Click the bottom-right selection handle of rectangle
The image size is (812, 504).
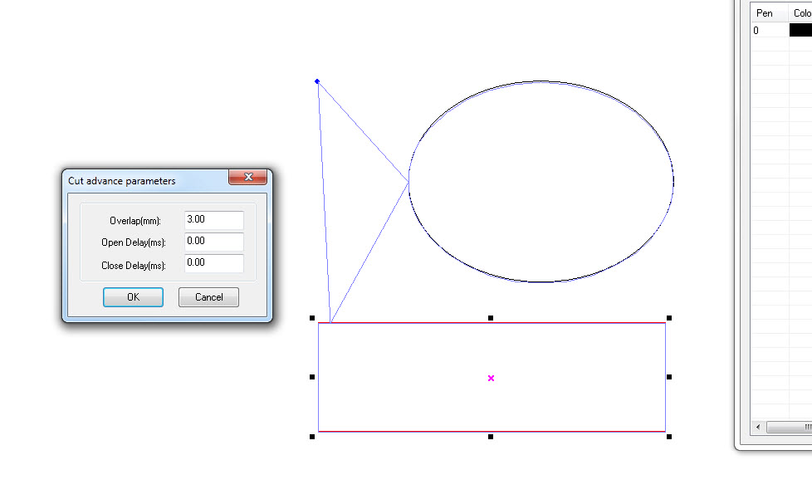[669, 436]
